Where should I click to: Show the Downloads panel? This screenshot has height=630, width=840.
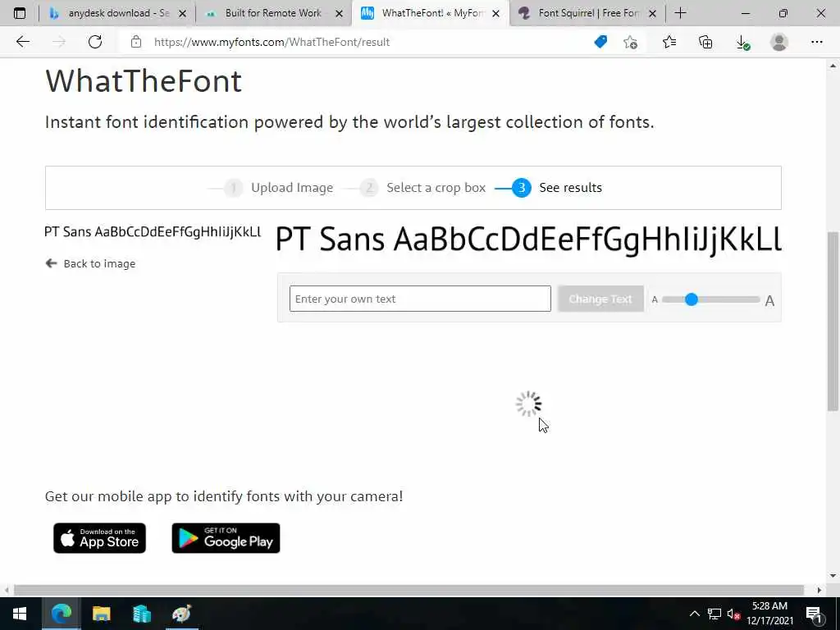(742, 43)
